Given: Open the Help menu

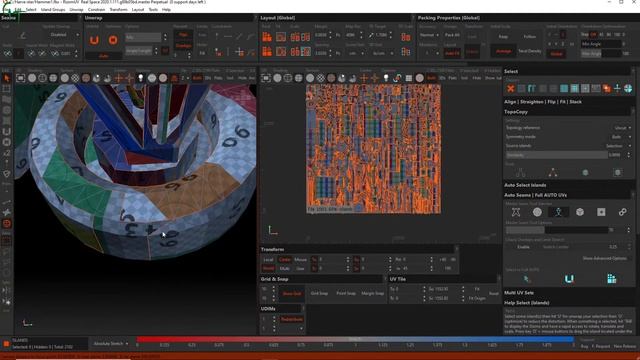Looking at the screenshot, I should (x=167, y=9).
